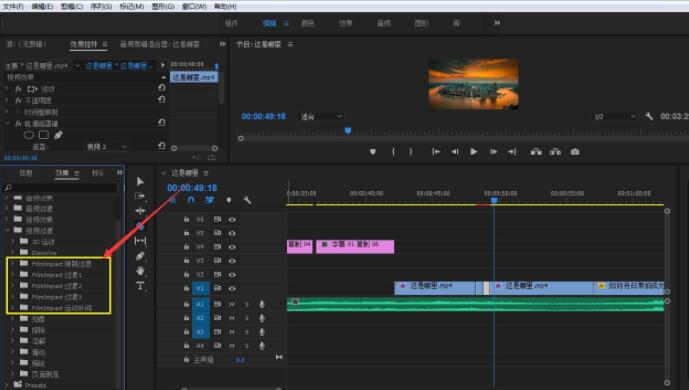Add marker in timeline header
Image resolution: width=689 pixels, height=390 pixels.
pyautogui.click(x=228, y=200)
